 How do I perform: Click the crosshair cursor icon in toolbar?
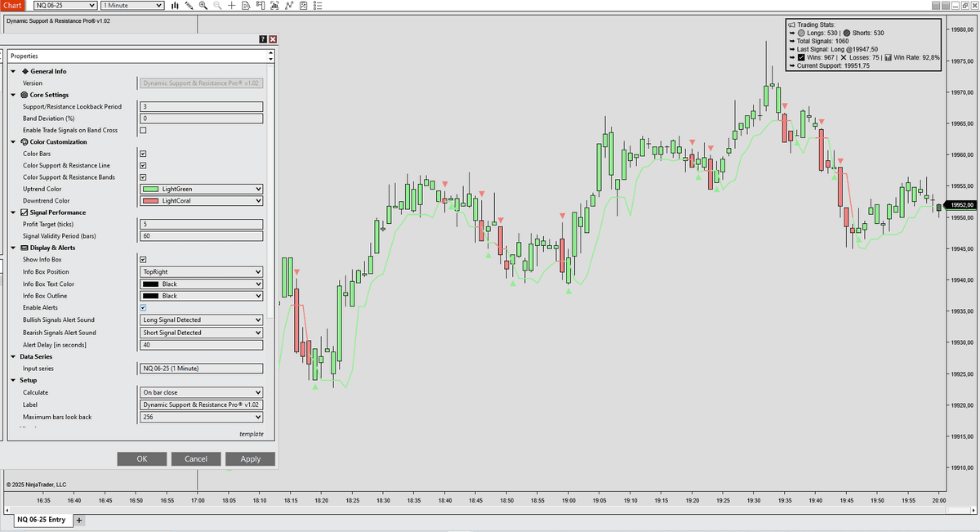pyautogui.click(x=233, y=6)
